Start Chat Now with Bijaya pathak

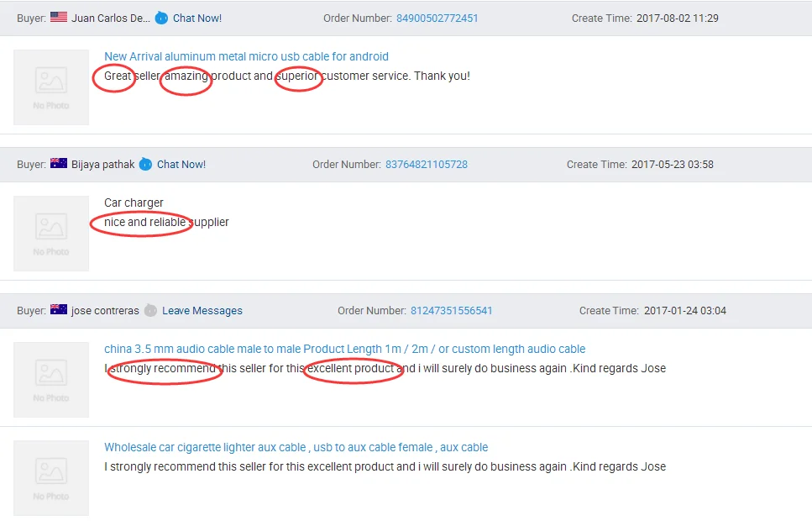point(181,164)
